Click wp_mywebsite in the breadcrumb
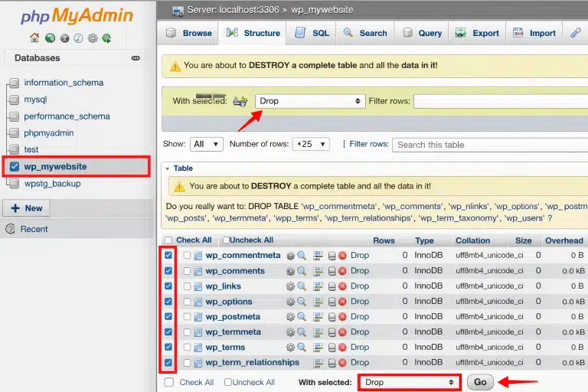588x392 pixels. coord(322,10)
